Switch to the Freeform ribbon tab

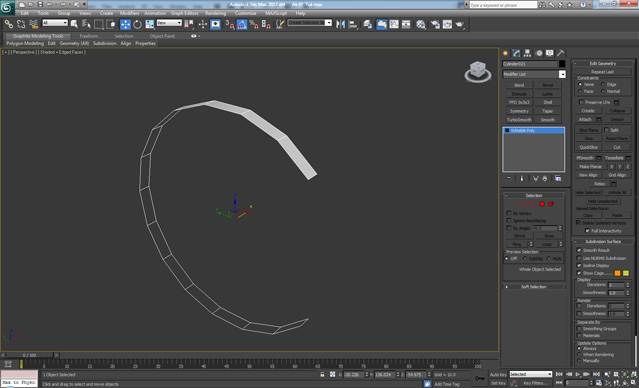tap(89, 36)
